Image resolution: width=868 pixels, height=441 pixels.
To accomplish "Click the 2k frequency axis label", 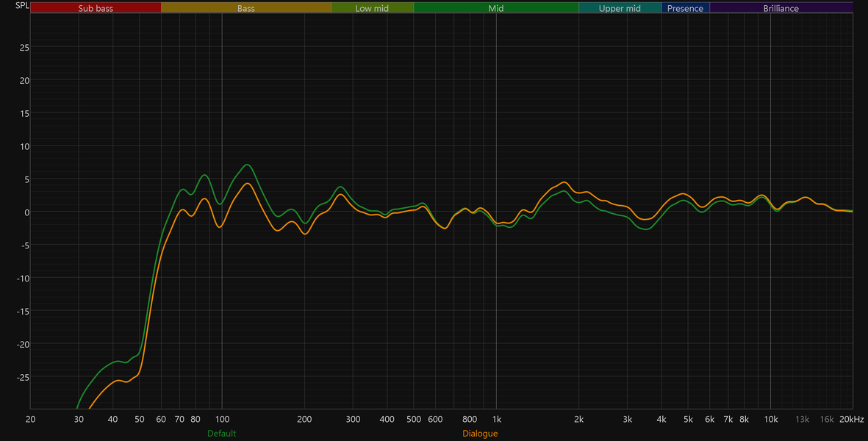I will [578, 420].
